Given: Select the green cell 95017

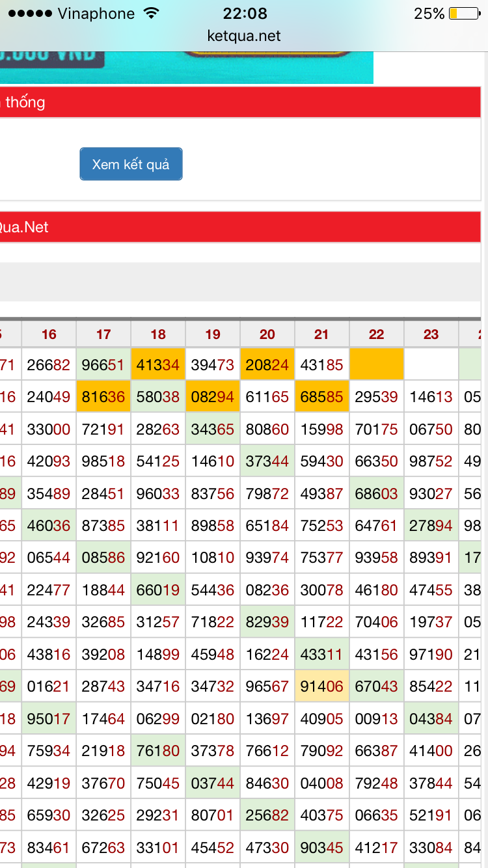Looking at the screenshot, I should point(49,718).
